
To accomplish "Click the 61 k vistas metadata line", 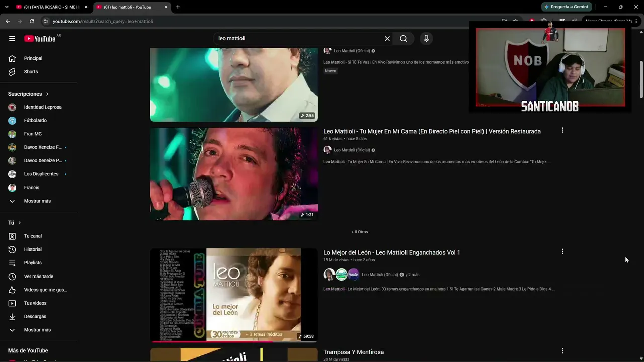I will tap(345, 139).
